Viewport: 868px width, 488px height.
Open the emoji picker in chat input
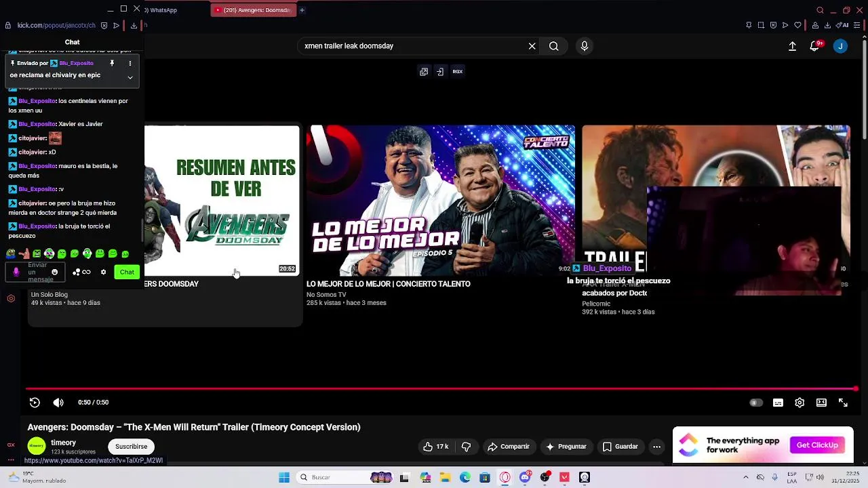tap(55, 272)
